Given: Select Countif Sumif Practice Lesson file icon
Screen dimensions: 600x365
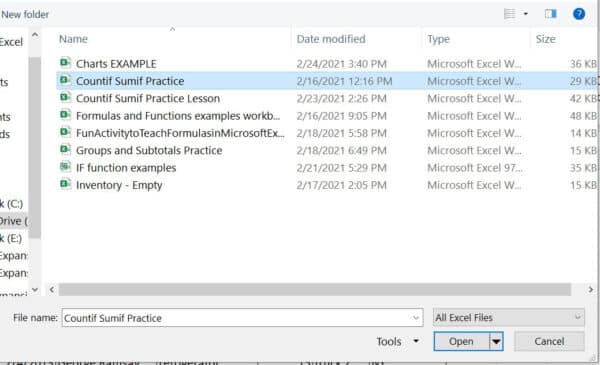Looking at the screenshot, I should [65, 98].
